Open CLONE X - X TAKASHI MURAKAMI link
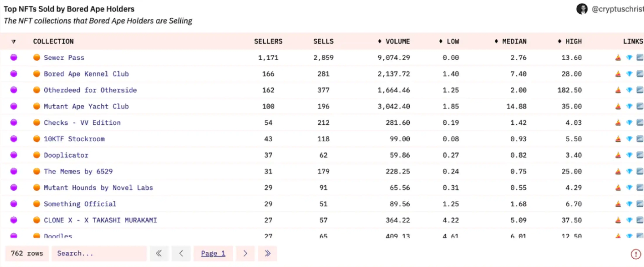 click(101, 220)
